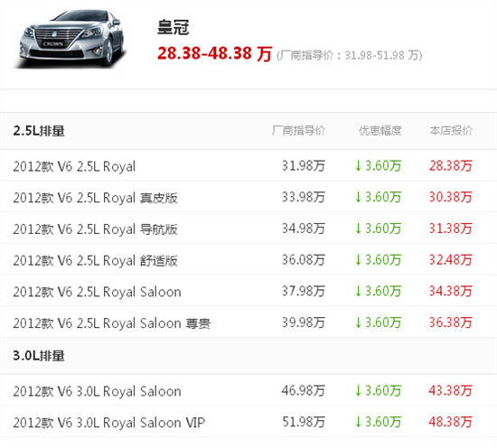The height and width of the screenshot is (448, 497).
Task: Click the 34.38万 dealer price
Action: pos(451,291)
